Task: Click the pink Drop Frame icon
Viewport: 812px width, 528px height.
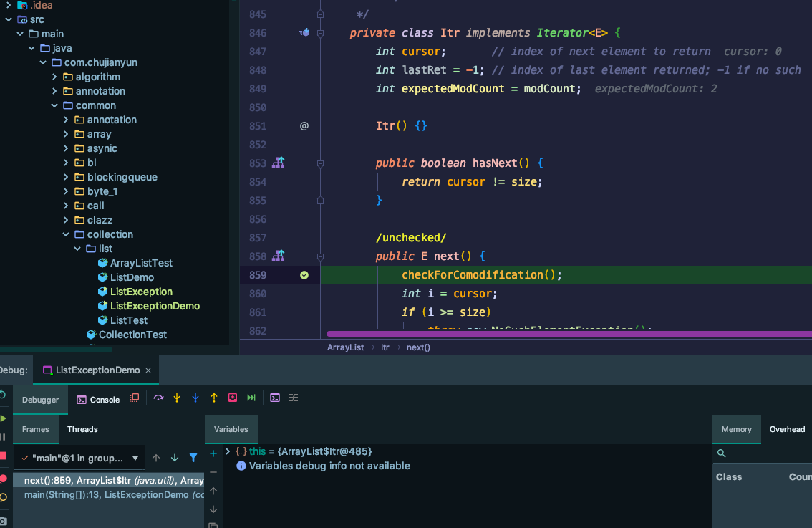Action: click(x=233, y=398)
